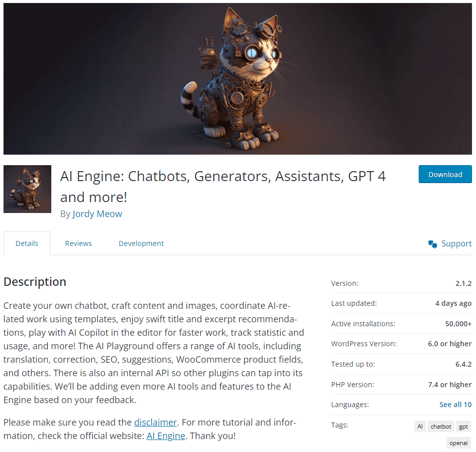Open the Jordy Meow author link
The height and width of the screenshot is (452, 476).
pos(97,214)
